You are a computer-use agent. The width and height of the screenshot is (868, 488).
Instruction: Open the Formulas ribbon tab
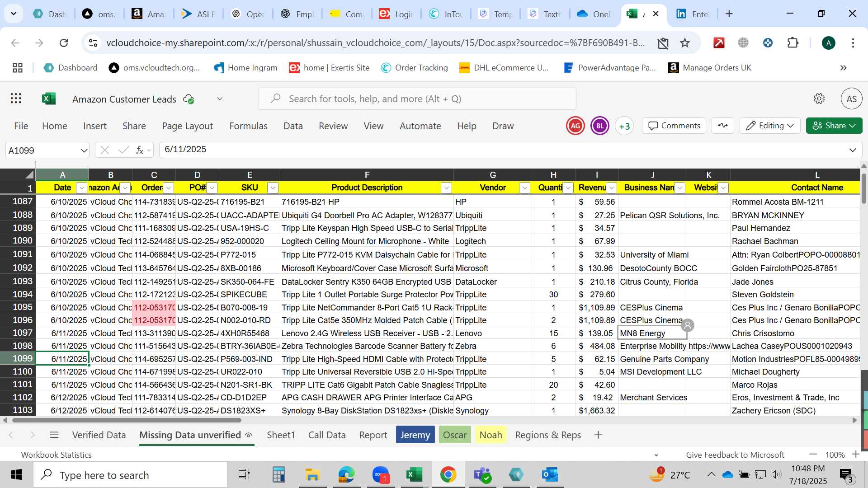coord(248,126)
